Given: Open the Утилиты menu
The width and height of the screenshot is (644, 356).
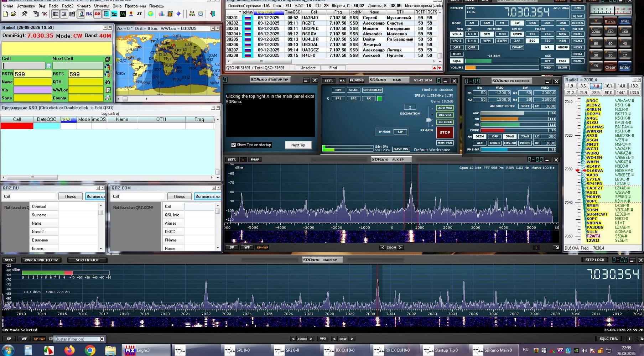Looking at the screenshot, I should (x=102, y=6).
